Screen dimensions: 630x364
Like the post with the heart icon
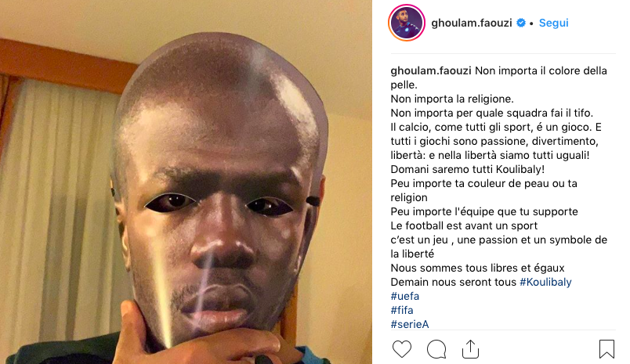402,349
